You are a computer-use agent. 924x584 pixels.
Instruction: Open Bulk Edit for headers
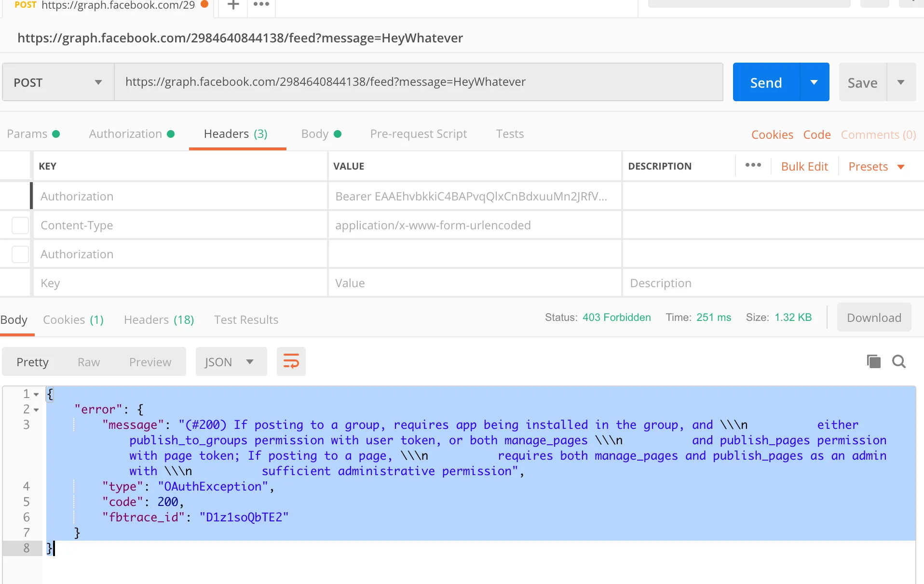tap(804, 167)
